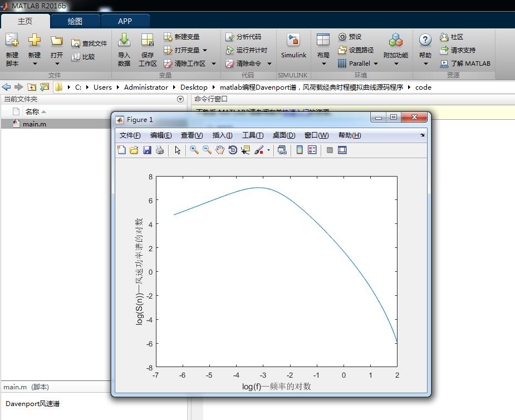The image size is (515, 420).
Task: Toggle the Rotate 3D tool
Action: [x=233, y=150]
